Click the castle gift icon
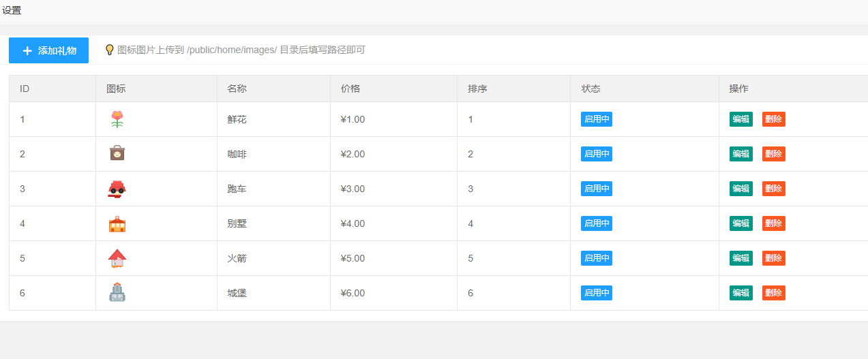 117,293
